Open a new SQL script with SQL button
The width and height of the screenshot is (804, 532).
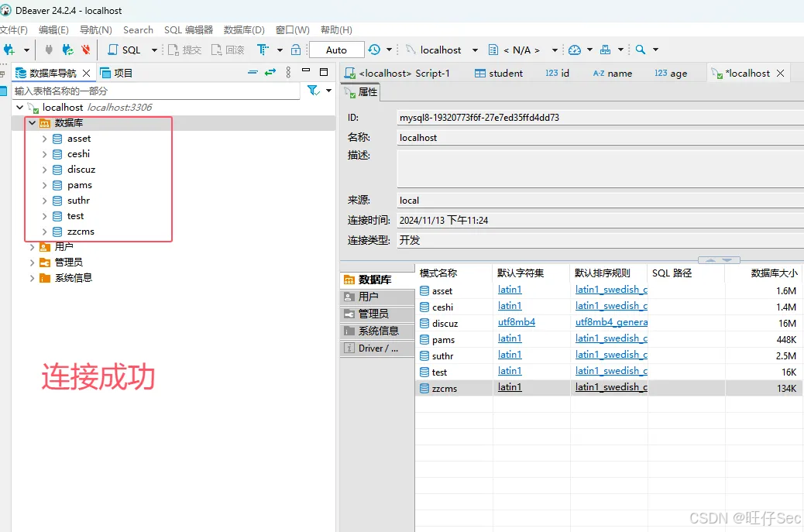click(124, 50)
